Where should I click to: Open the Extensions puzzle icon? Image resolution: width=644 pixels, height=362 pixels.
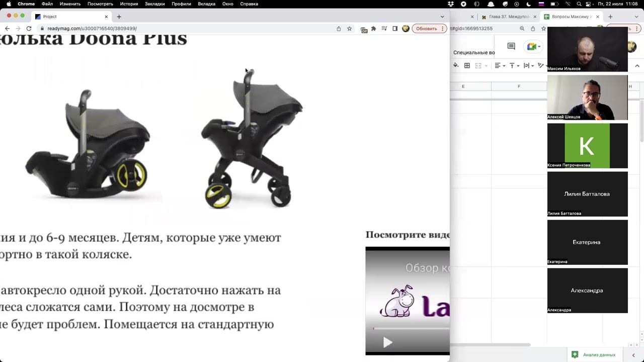click(373, 29)
